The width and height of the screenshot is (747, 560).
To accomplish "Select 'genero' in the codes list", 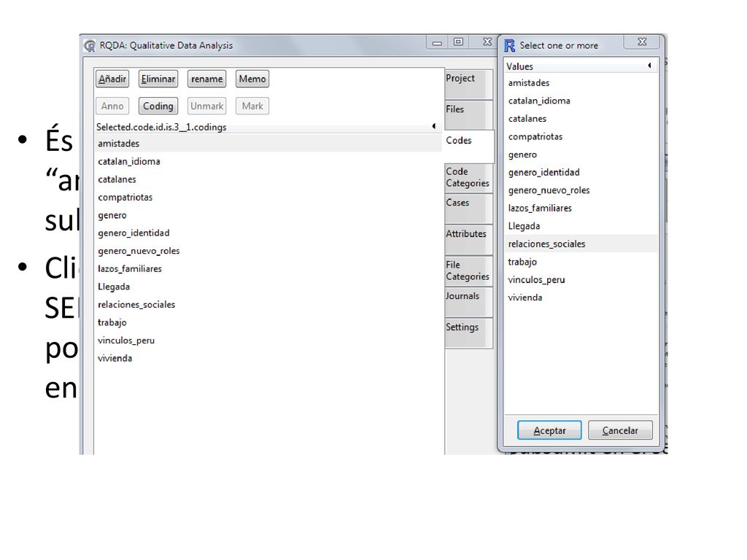I will [268, 215].
